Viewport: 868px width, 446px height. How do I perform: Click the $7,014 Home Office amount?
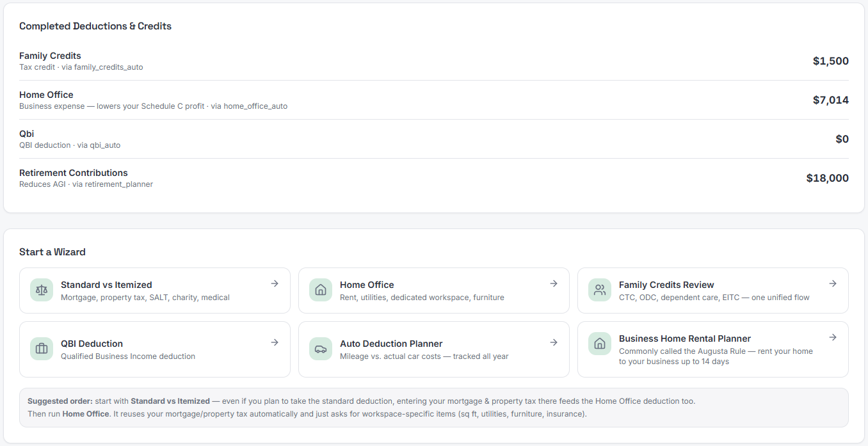(x=831, y=100)
